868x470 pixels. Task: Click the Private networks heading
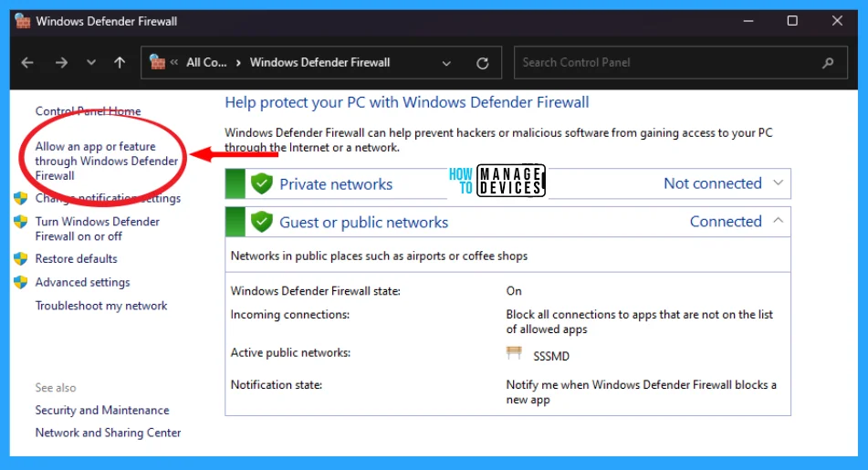point(336,183)
